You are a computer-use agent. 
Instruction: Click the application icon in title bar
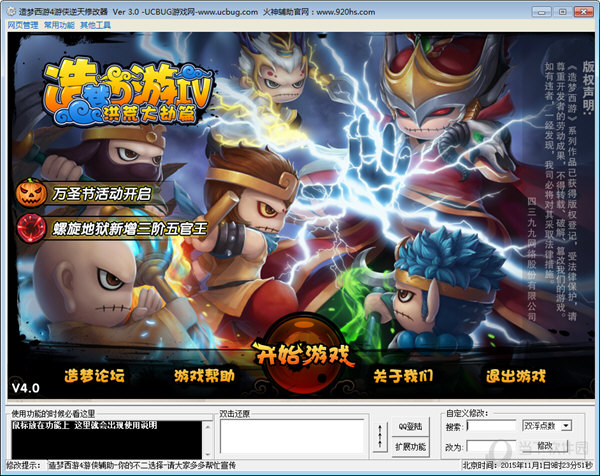pyautogui.click(x=11, y=11)
